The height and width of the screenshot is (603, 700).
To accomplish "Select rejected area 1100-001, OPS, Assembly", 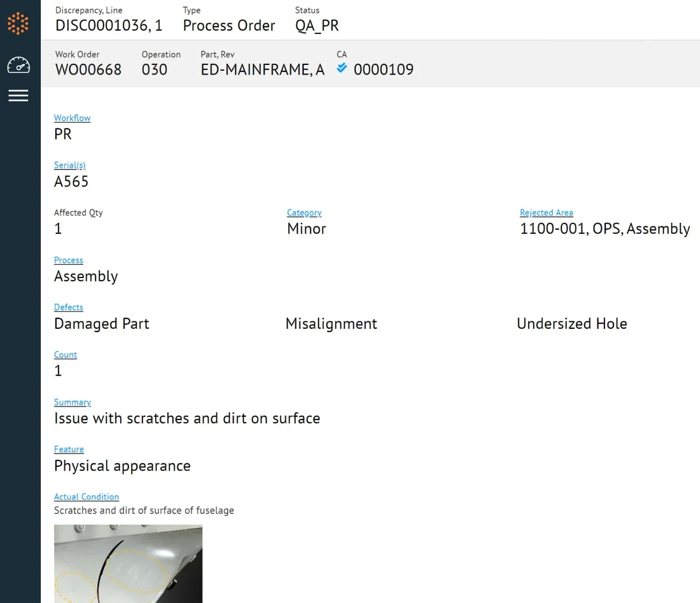I will [605, 229].
